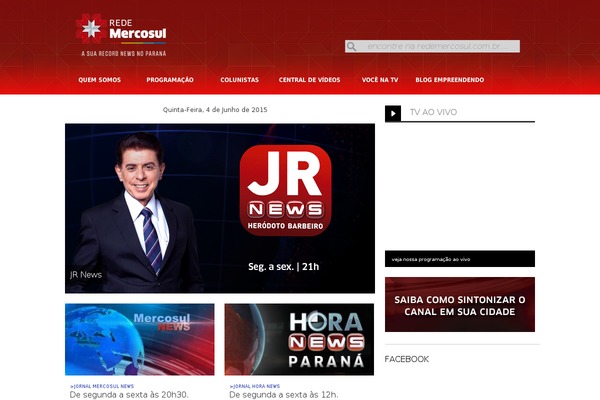Open the Mercosul News thumbnail
Screen dimensions: 600x400
pyautogui.click(x=140, y=339)
